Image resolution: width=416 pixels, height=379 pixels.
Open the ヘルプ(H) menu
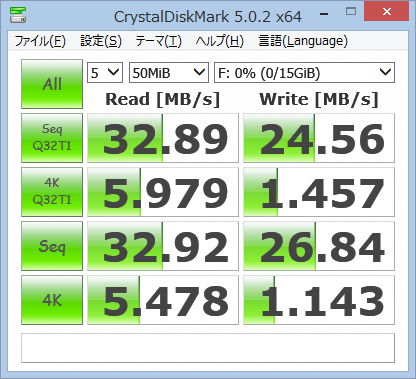(x=220, y=41)
